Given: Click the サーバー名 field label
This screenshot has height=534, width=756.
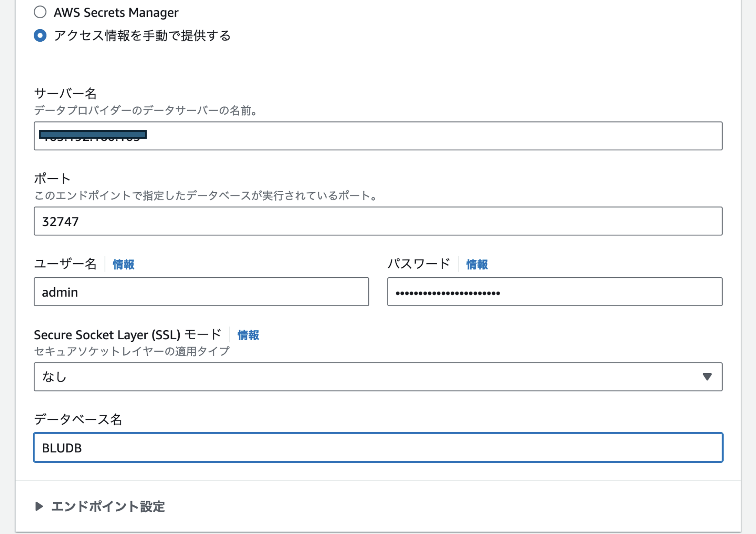Looking at the screenshot, I should [65, 93].
